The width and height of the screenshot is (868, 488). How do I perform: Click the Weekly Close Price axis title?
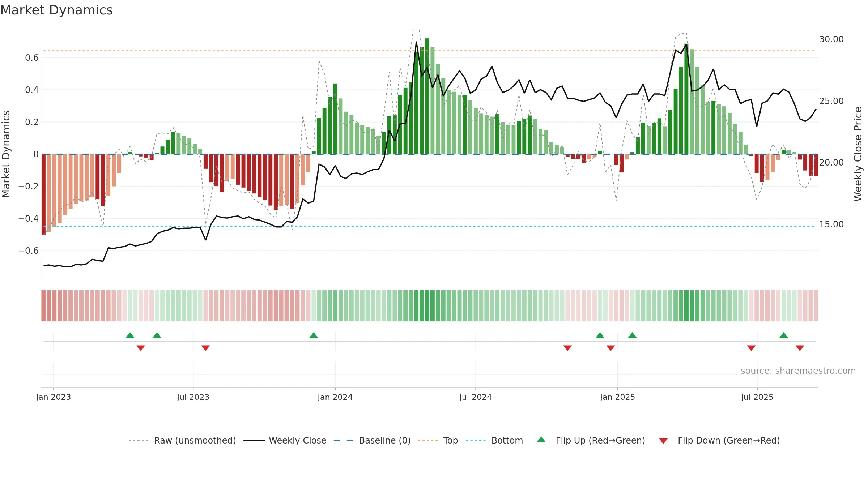pos(858,154)
